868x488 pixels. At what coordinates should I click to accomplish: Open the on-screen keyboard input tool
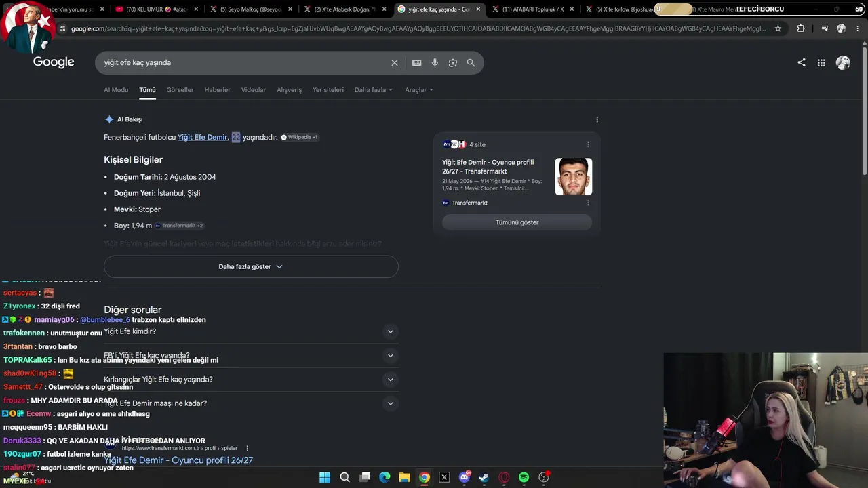(416, 62)
